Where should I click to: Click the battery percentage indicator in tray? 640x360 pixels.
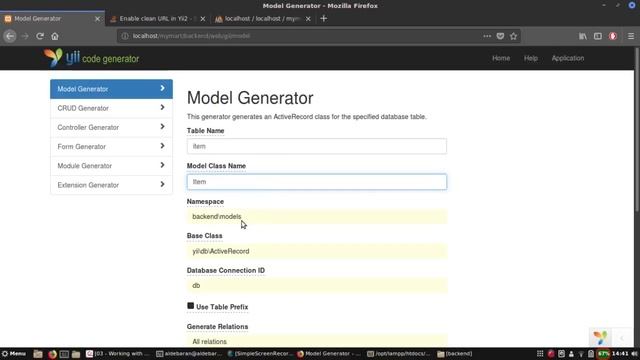click(603, 353)
